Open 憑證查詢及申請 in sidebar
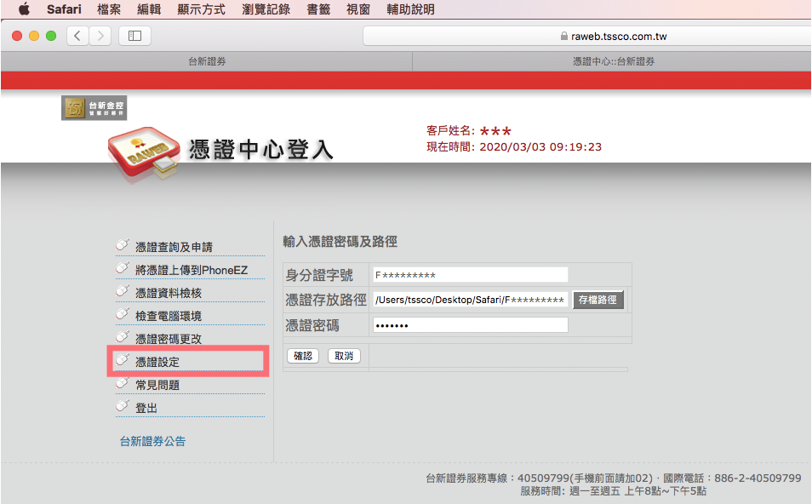This screenshot has height=504, width=812. coord(174,248)
